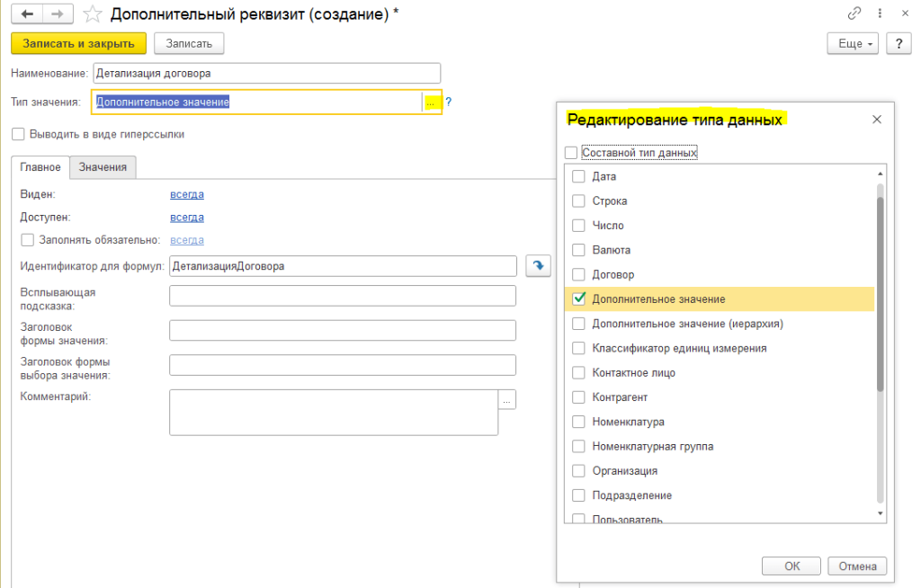Click the всегда link next to Виден
Viewport: 921px width, 588px height.
coord(187,194)
